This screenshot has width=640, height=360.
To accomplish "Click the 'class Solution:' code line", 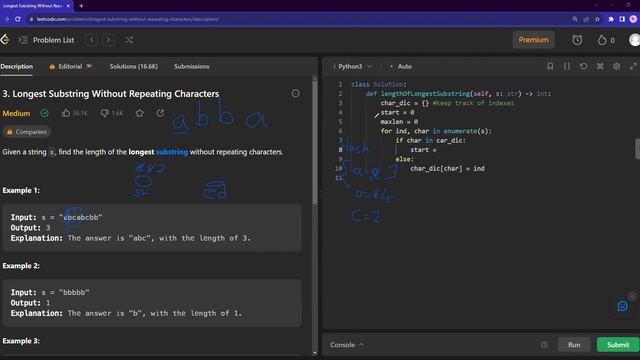I will coord(379,84).
